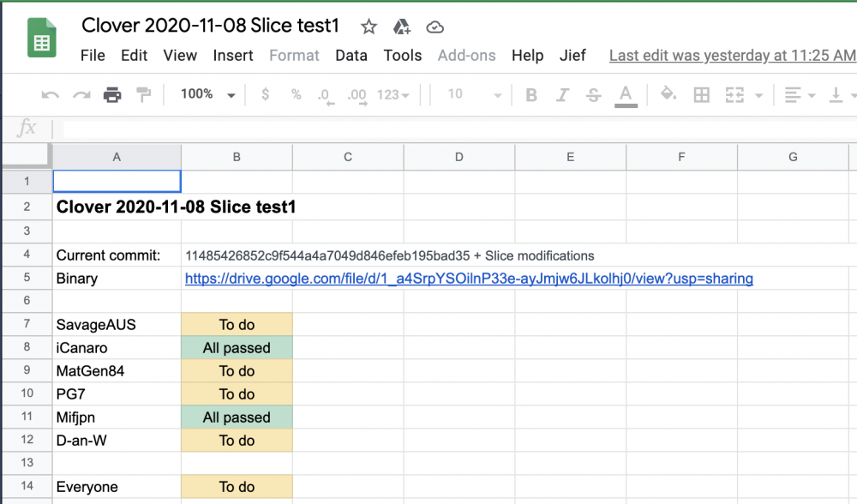
Task: Increase decimal places
Action: coord(357,96)
